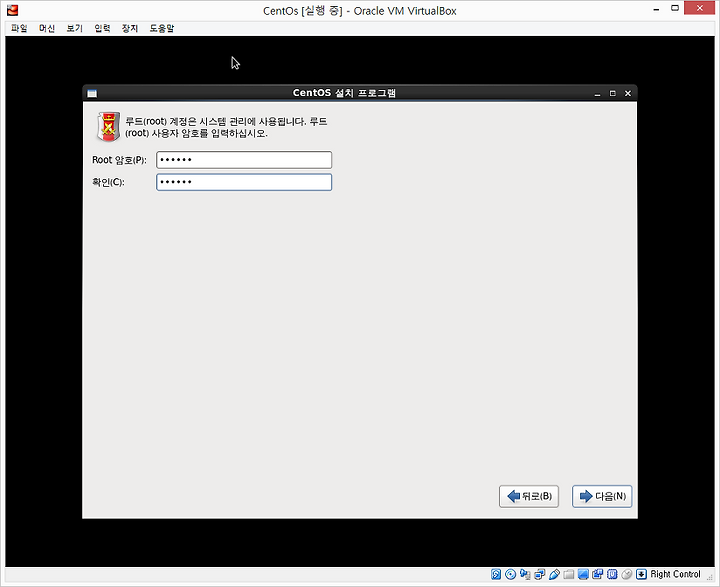Focus the Root 암호(P) password field
The width and height of the screenshot is (720, 587).
[x=244, y=160]
